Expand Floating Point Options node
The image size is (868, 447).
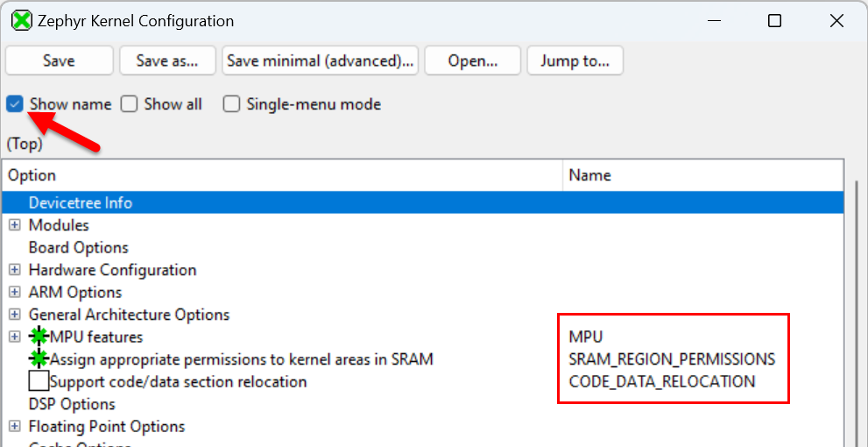15,427
